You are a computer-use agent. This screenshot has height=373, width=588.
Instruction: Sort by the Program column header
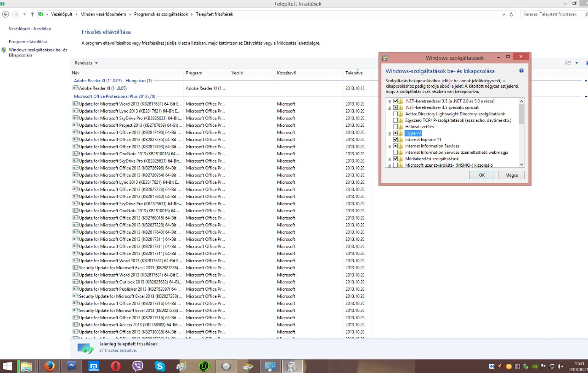pos(207,73)
